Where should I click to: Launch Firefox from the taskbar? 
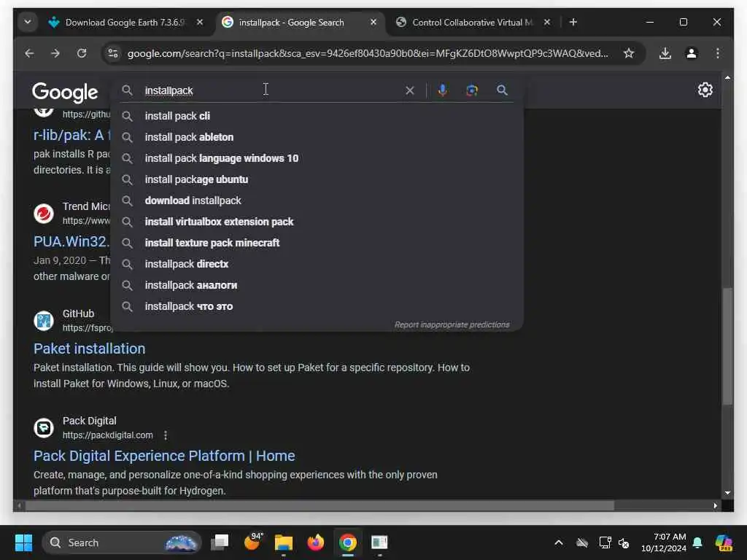315,542
